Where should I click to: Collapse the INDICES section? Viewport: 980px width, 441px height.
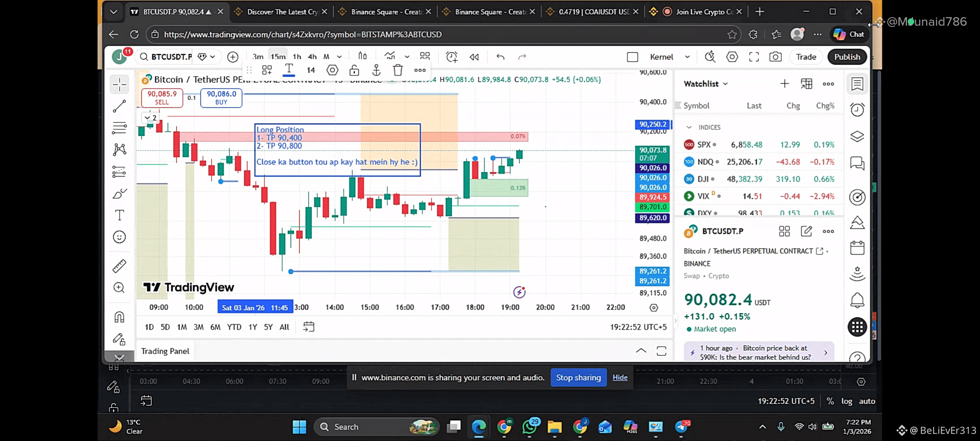[x=689, y=127]
